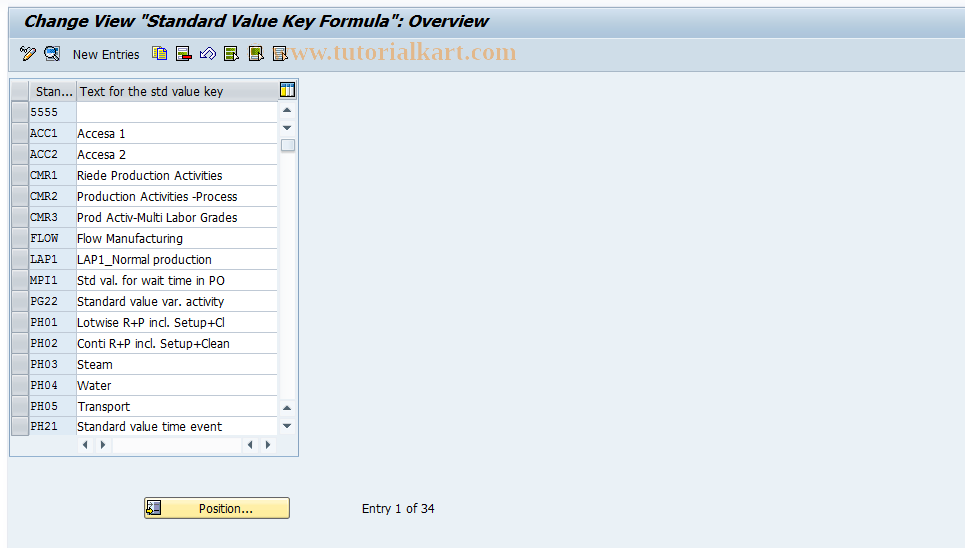965x548 pixels.
Task: Click 'Standard value var. activity' cell
Action: pos(177,301)
